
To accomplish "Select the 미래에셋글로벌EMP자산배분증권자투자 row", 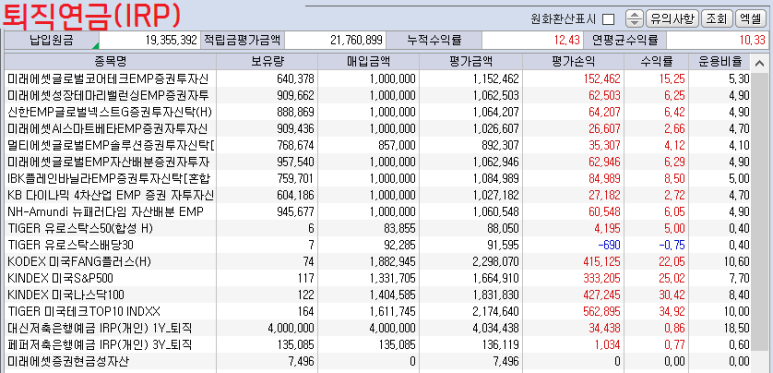I will [x=377, y=162].
